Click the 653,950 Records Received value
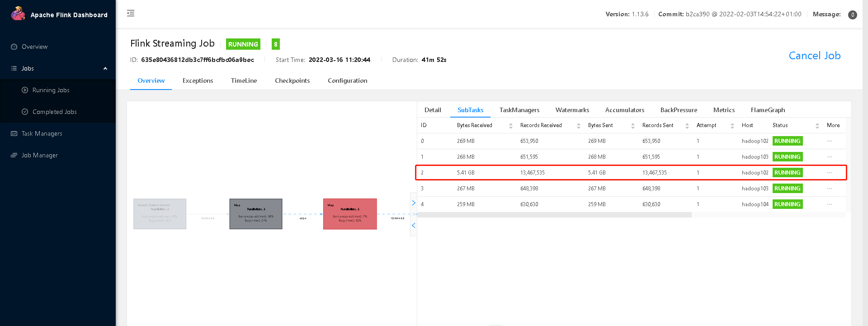868x326 pixels. pos(529,141)
